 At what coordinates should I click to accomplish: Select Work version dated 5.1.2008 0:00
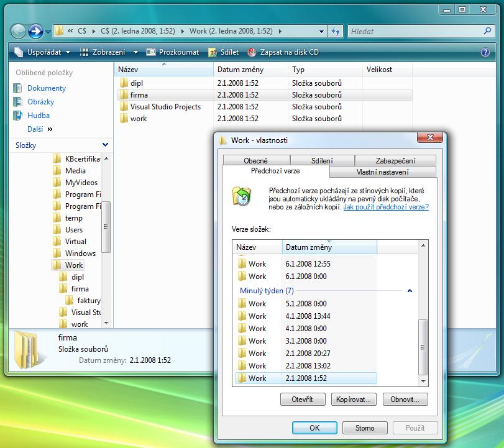pos(306,304)
